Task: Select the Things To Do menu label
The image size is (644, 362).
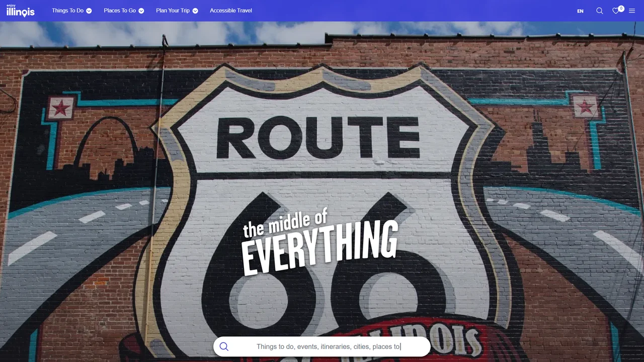Action: [67, 11]
